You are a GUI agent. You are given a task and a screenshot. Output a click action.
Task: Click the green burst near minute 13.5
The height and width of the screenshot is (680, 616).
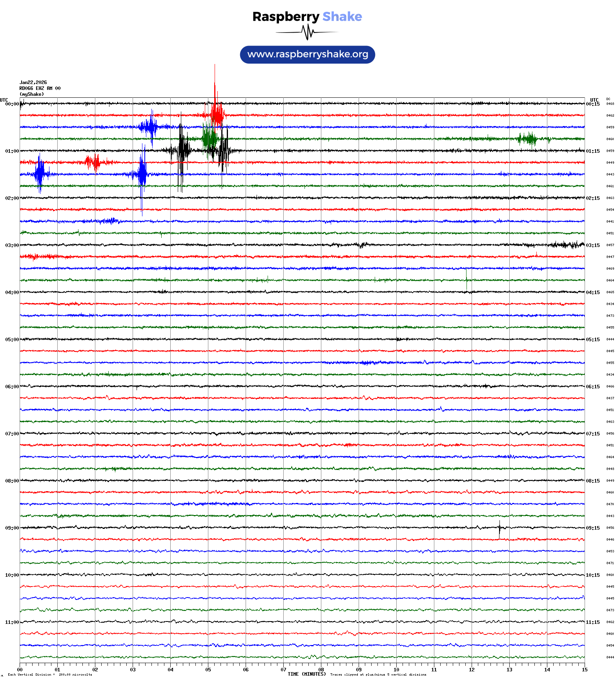(530, 139)
